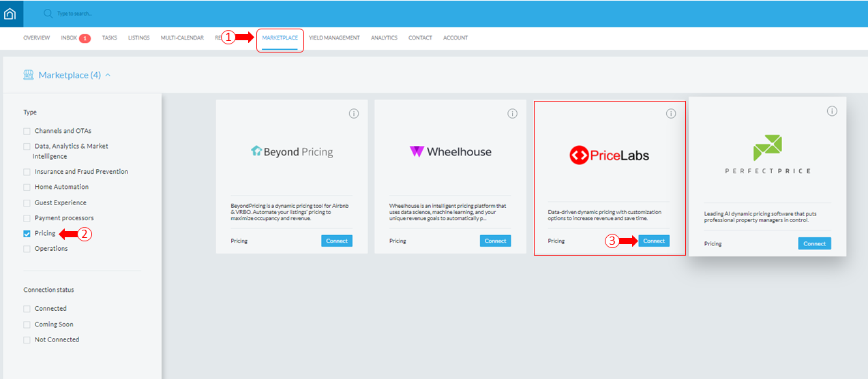Connect the Wheelhouse integration
This screenshot has width=868, height=379.
click(495, 241)
